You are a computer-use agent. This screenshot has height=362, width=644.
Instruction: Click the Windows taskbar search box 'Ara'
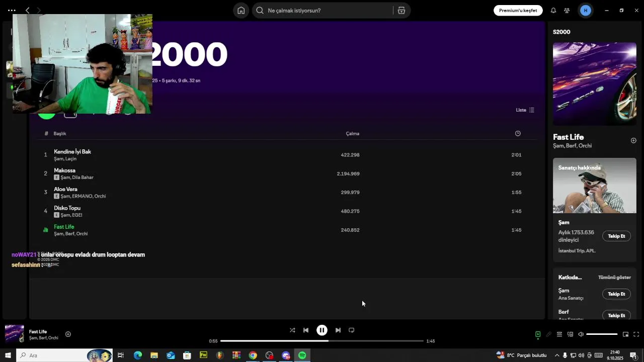click(x=64, y=355)
